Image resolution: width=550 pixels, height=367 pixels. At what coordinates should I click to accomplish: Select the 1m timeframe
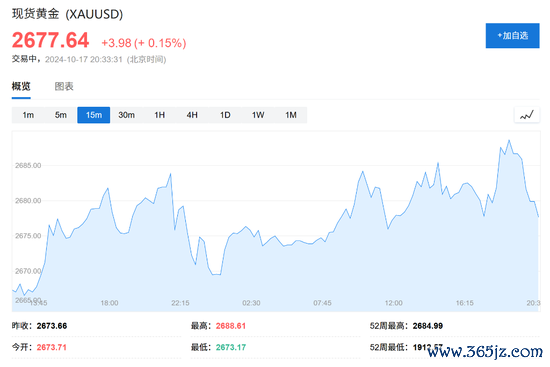click(28, 115)
